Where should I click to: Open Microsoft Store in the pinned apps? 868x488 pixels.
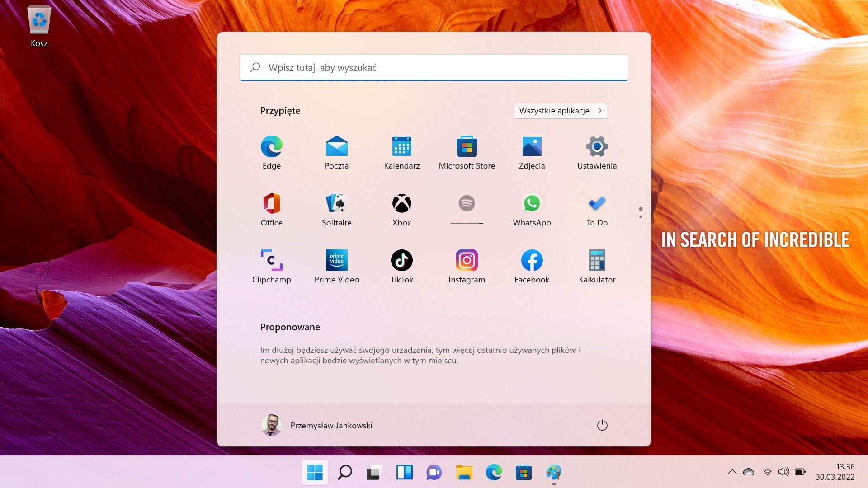[x=467, y=153]
